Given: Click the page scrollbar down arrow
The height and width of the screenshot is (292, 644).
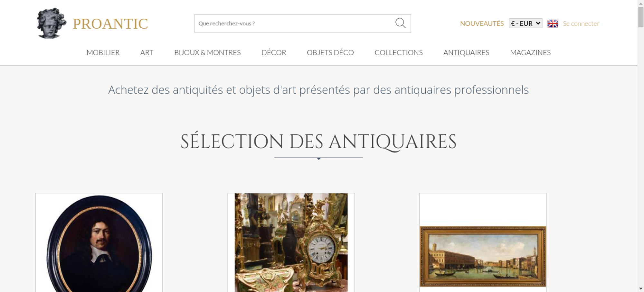Looking at the screenshot, I should [640, 289].
